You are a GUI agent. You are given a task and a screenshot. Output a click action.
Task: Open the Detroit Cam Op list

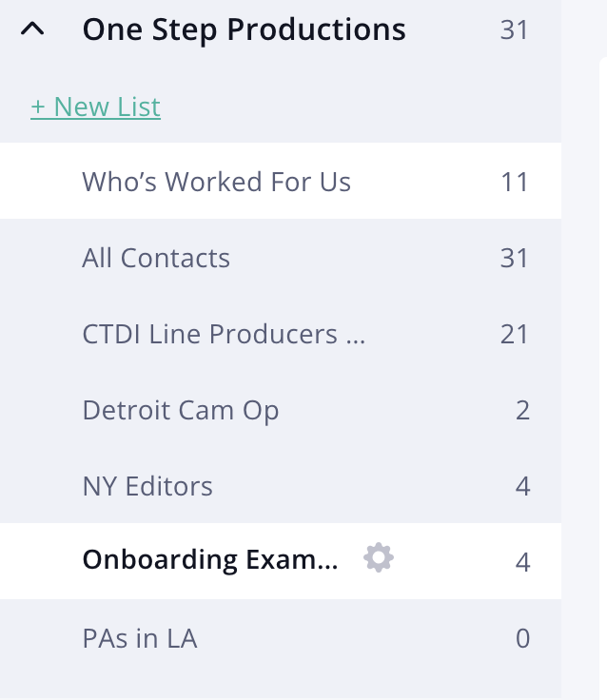281,409
